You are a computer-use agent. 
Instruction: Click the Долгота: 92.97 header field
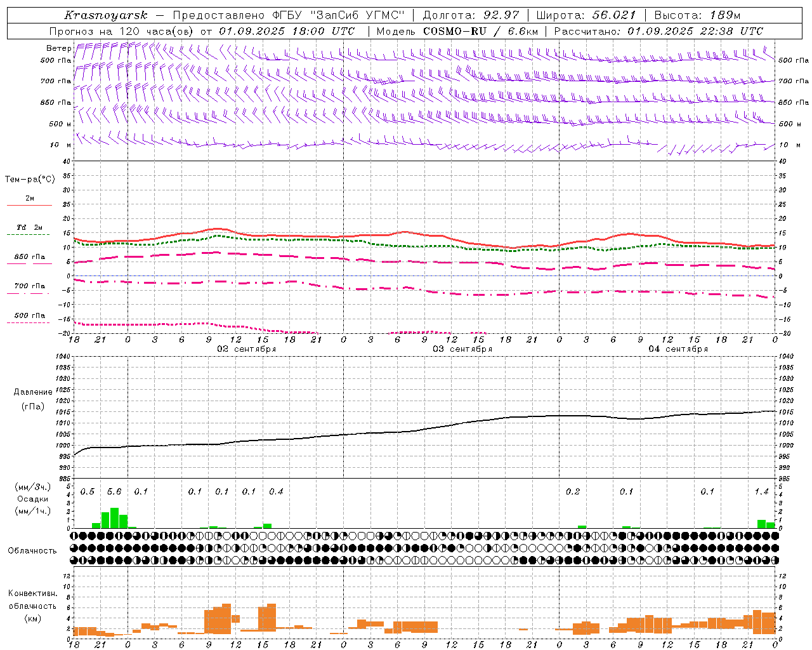471,15
